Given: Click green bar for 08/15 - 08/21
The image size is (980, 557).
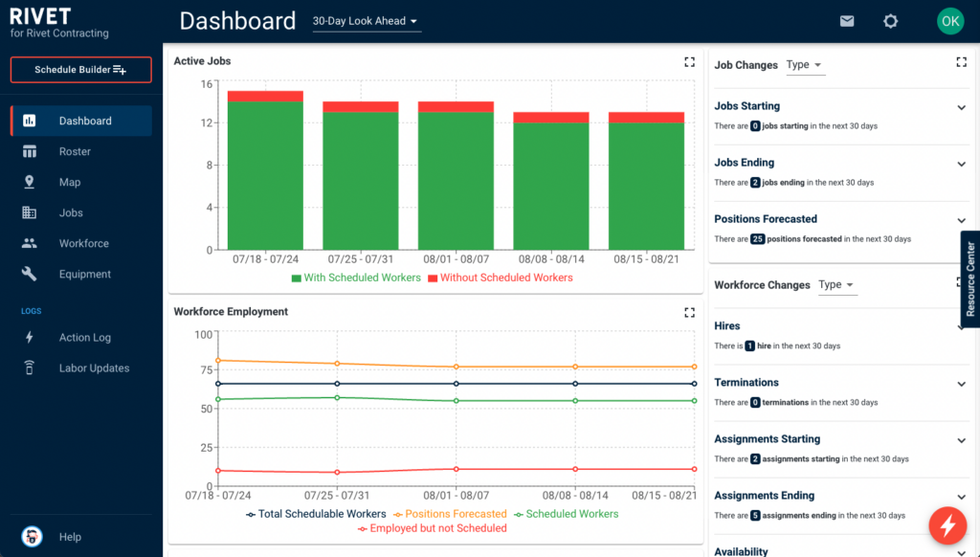Looking at the screenshot, I should point(647,187).
